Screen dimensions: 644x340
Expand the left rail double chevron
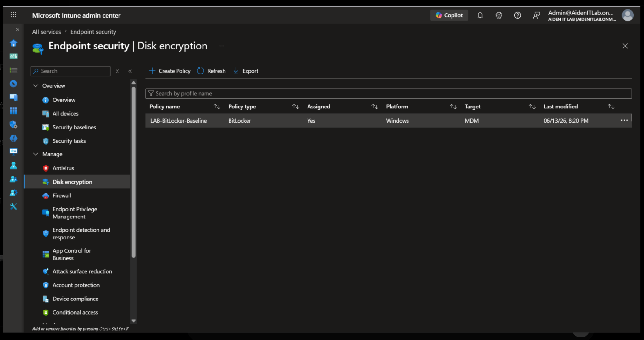(18, 30)
